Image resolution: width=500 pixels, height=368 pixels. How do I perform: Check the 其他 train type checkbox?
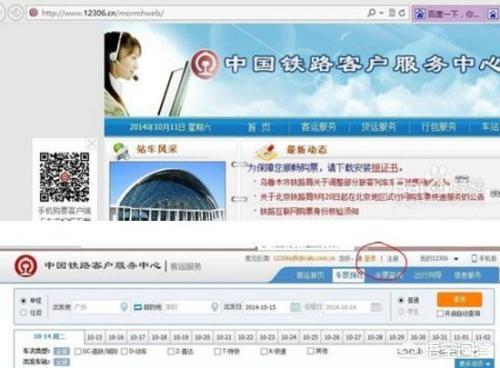(x=310, y=351)
